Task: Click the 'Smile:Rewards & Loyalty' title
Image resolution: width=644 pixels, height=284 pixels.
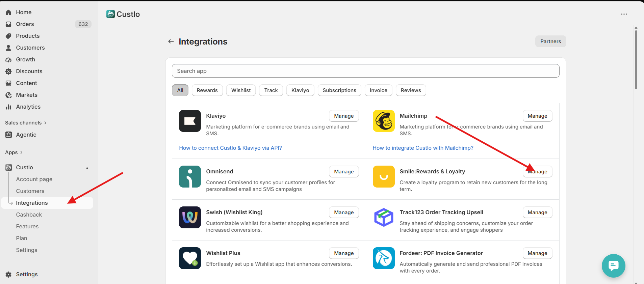Action: pos(432,172)
